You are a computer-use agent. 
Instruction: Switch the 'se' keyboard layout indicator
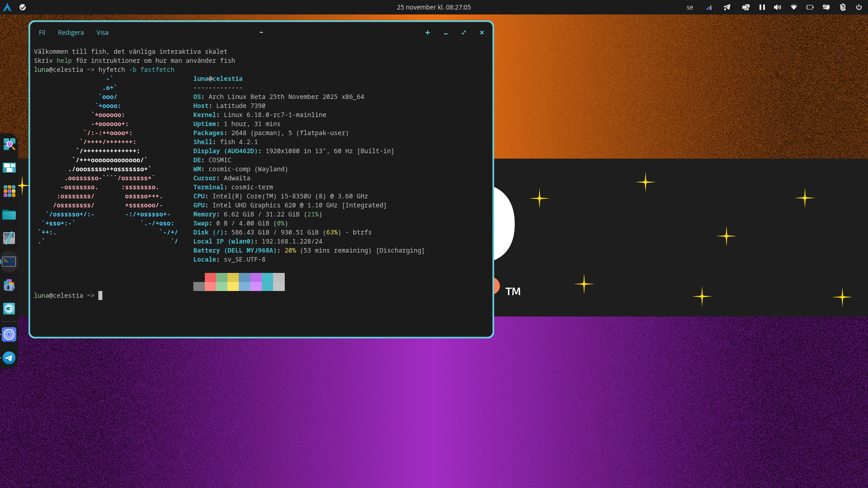[x=690, y=7]
